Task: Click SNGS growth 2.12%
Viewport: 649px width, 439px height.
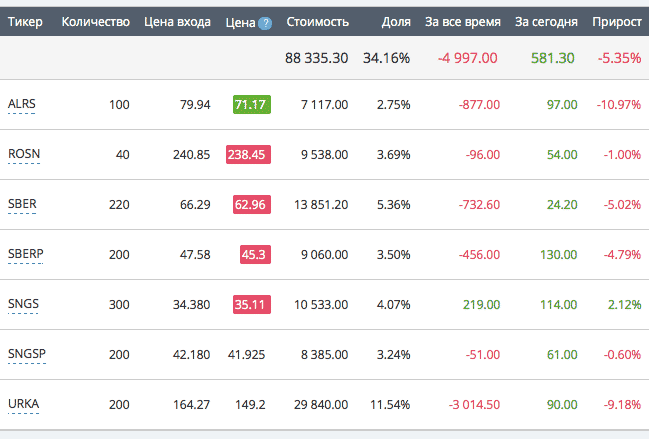Action: pyautogui.click(x=625, y=305)
